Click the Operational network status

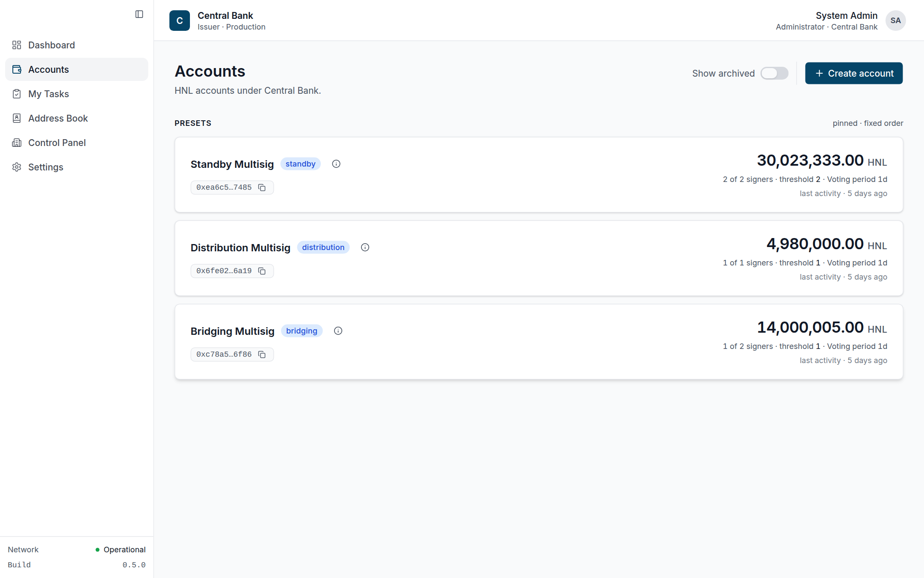(x=121, y=549)
